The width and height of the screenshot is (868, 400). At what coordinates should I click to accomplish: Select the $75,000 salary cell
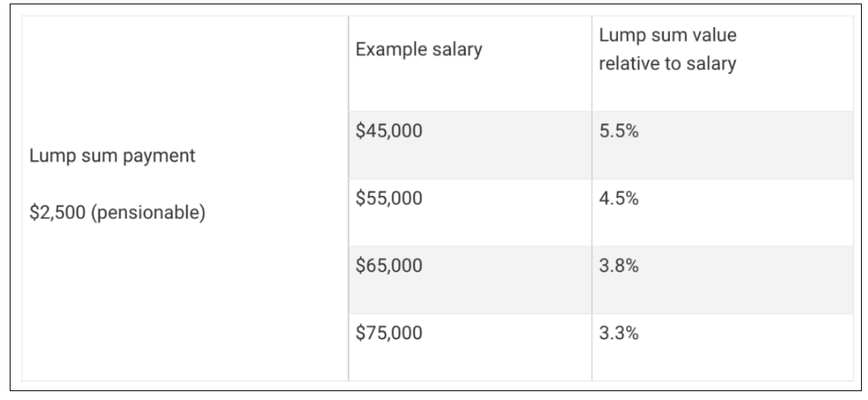(x=389, y=333)
